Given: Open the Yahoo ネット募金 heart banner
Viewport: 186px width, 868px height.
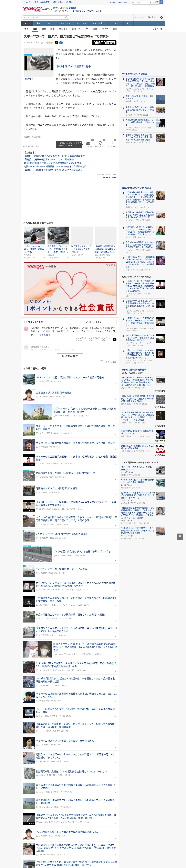Looking at the screenshot, I should (x=70, y=288).
